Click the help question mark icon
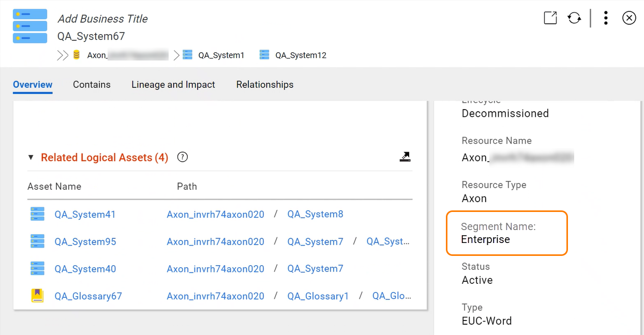This screenshot has height=335, width=644. pos(182,157)
